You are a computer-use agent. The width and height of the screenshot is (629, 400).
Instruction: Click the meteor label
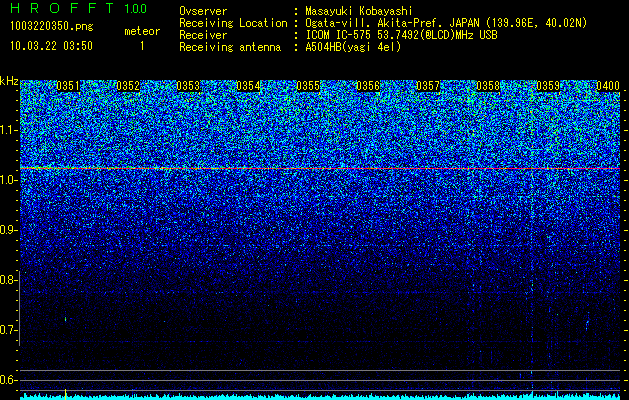[142, 31]
